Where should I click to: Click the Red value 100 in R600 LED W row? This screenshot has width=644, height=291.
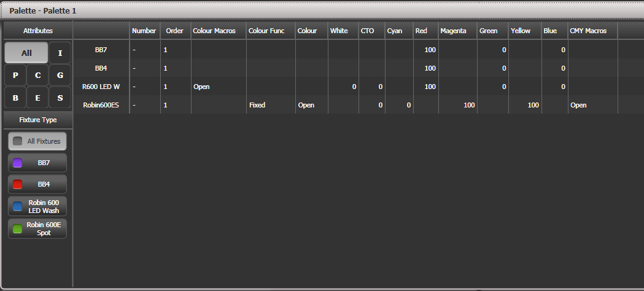coord(430,87)
